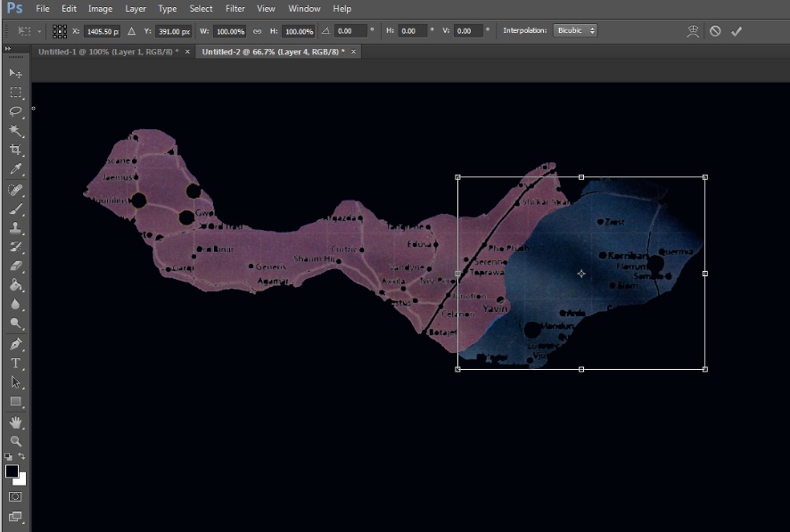Select the Lasso tool

15,111
